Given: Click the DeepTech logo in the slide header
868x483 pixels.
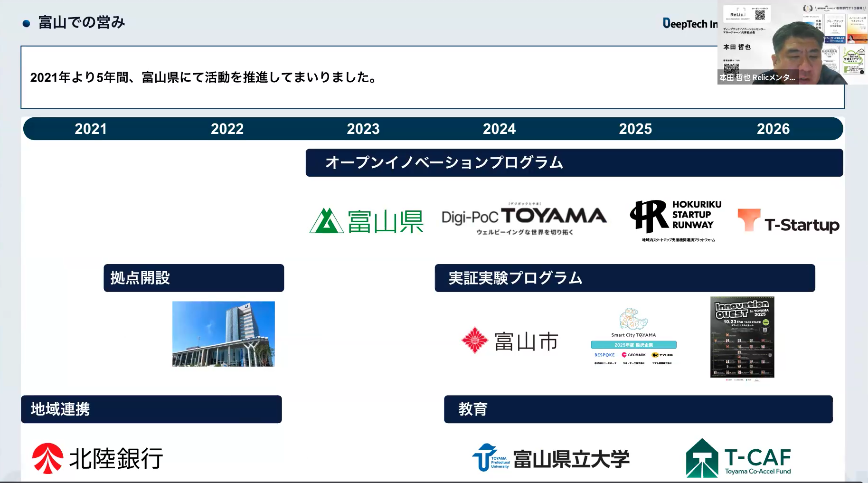Looking at the screenshot, I should pos(690,24).
